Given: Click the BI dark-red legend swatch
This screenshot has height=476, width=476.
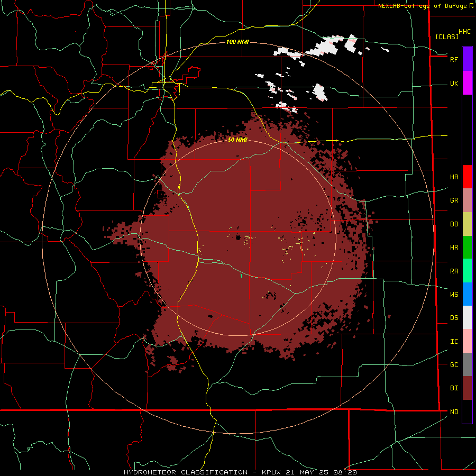Looking at the screenshot, I should click(467, 388).
